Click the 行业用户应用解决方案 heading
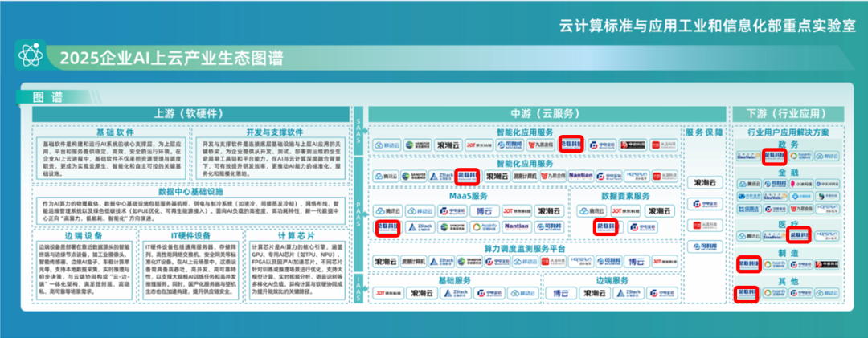The width and height of the screenshot is (868, 338). [788, 132]
